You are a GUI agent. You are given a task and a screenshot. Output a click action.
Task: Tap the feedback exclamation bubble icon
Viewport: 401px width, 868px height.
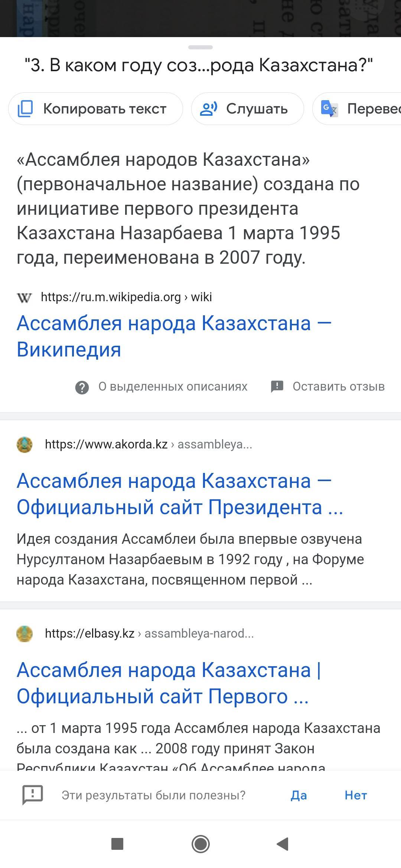[277, 387]
